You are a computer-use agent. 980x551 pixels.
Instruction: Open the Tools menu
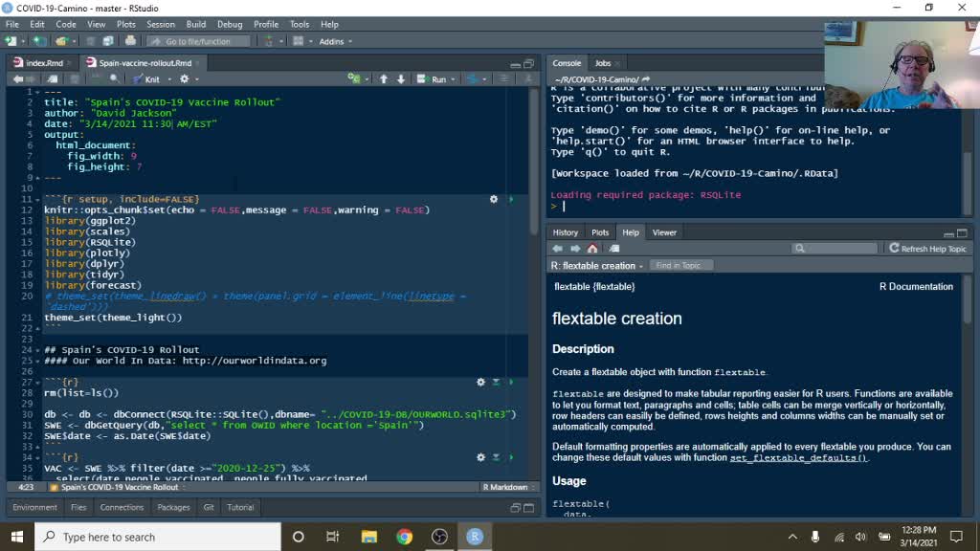point(300,24)
